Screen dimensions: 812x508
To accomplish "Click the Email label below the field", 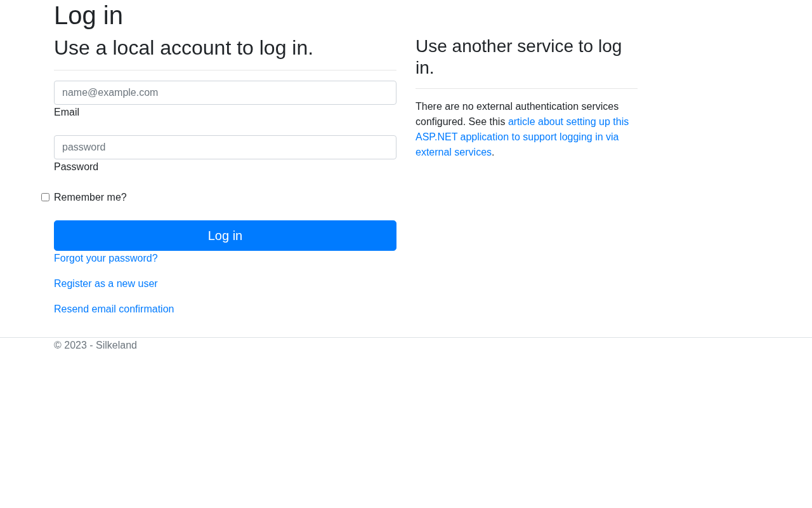I will point(67,112).
